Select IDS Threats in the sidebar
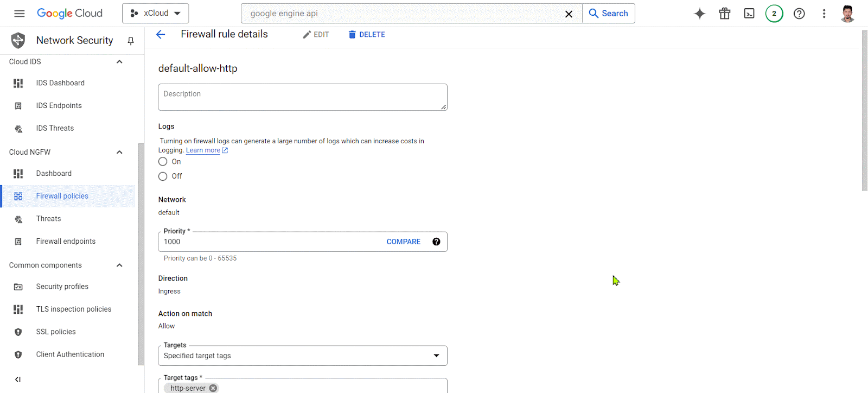The width and height of the screenshot is (868, 393). tap(55, 128)
